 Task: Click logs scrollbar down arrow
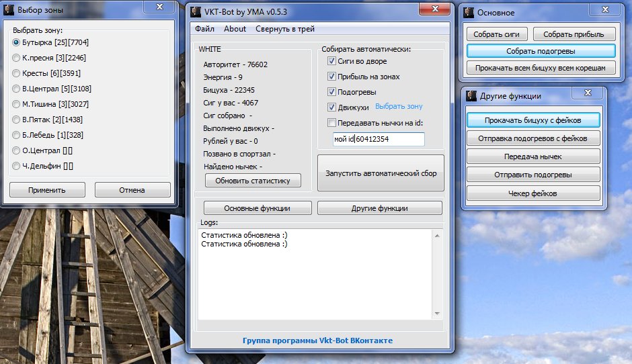(437, 314)
